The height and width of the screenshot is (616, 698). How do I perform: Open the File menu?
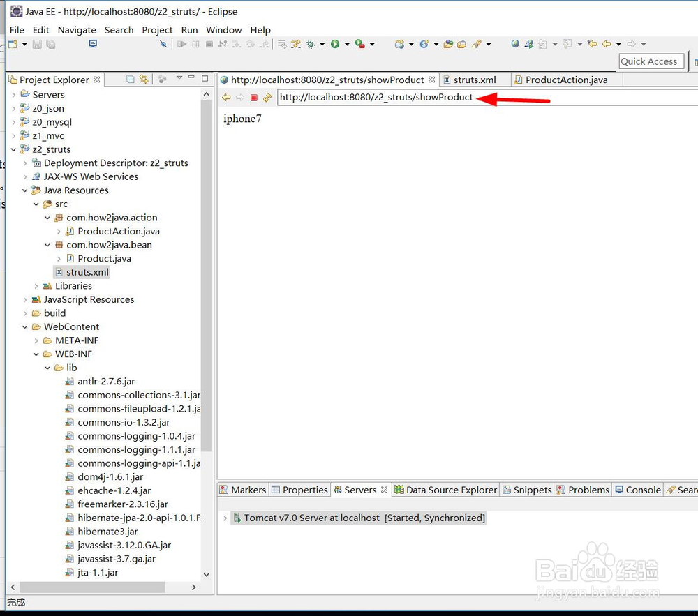(17, 30)
